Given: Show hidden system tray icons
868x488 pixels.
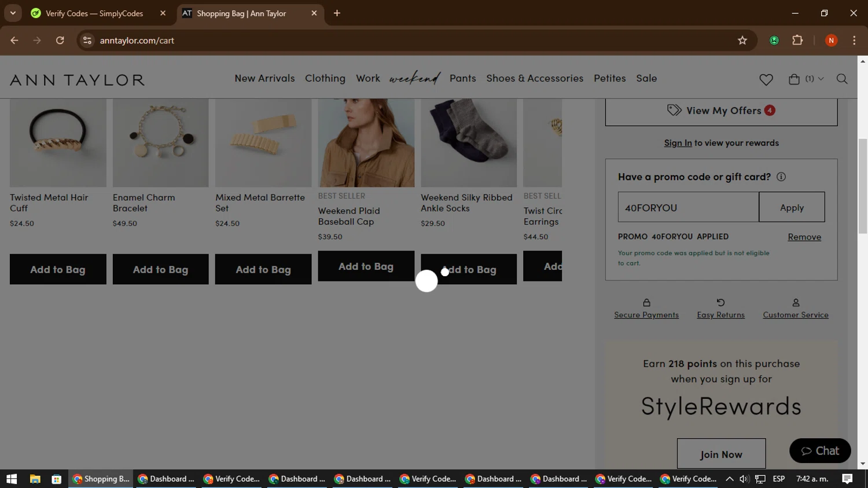Looking at the screenshot, I should click(729, 479).
